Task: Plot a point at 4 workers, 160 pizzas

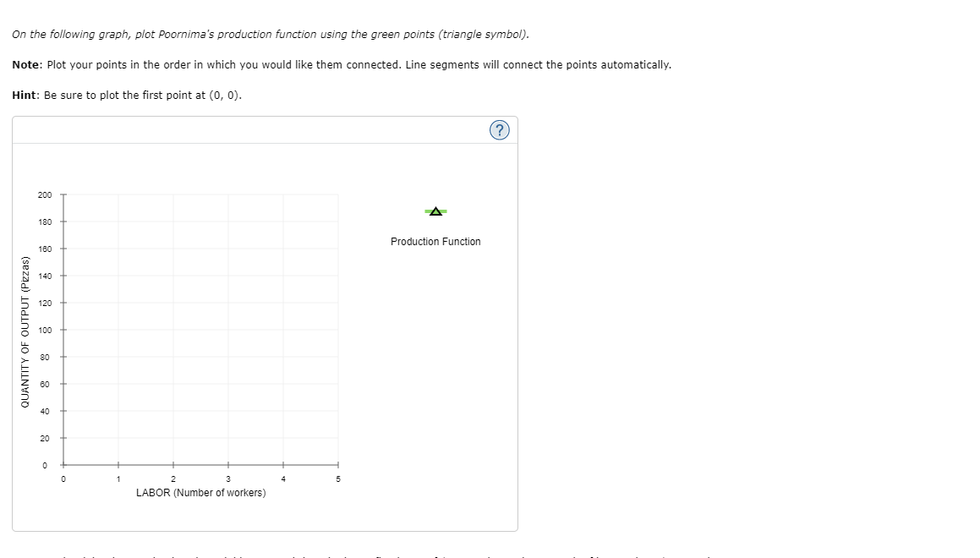Action: click(x=283, y=248)
